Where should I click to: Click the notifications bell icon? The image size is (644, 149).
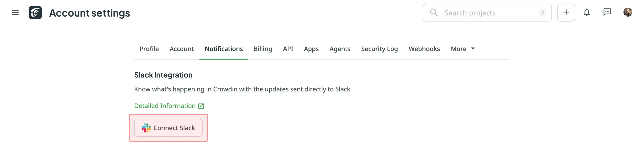point(587,12)
